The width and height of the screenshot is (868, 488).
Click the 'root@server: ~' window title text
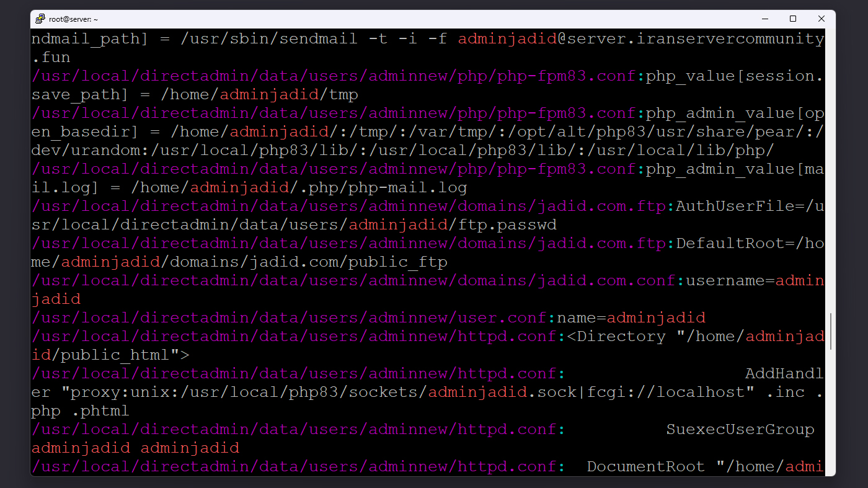73,19
